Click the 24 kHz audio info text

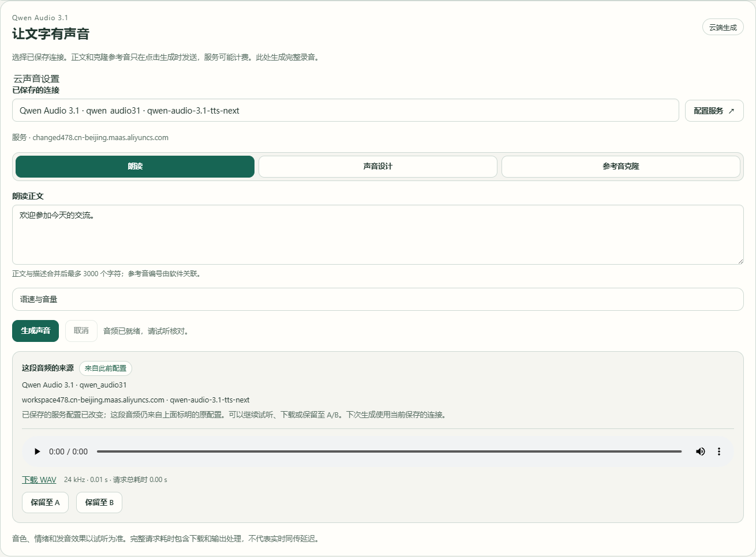(115, 480)
